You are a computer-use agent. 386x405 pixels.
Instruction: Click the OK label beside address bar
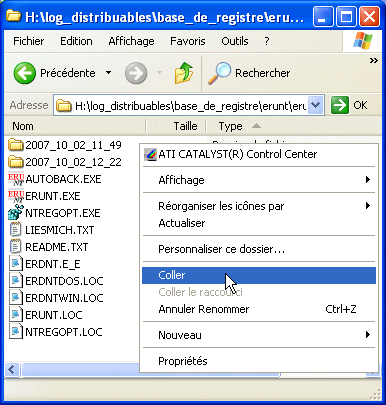pyautogui.click(x=360, y=105)
